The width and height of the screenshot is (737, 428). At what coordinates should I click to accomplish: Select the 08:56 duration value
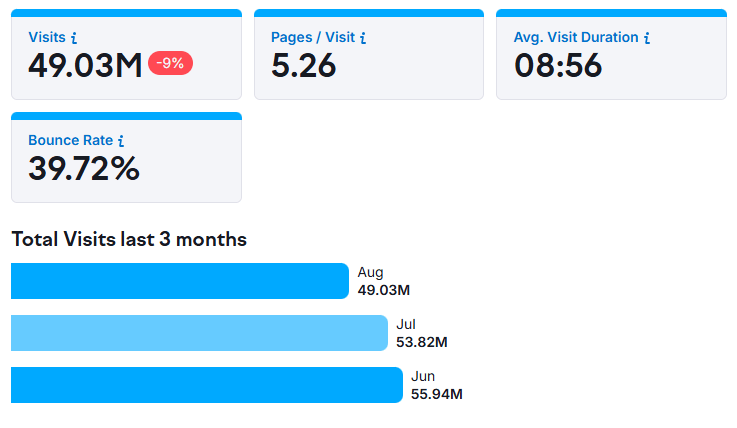pos(558,65)
